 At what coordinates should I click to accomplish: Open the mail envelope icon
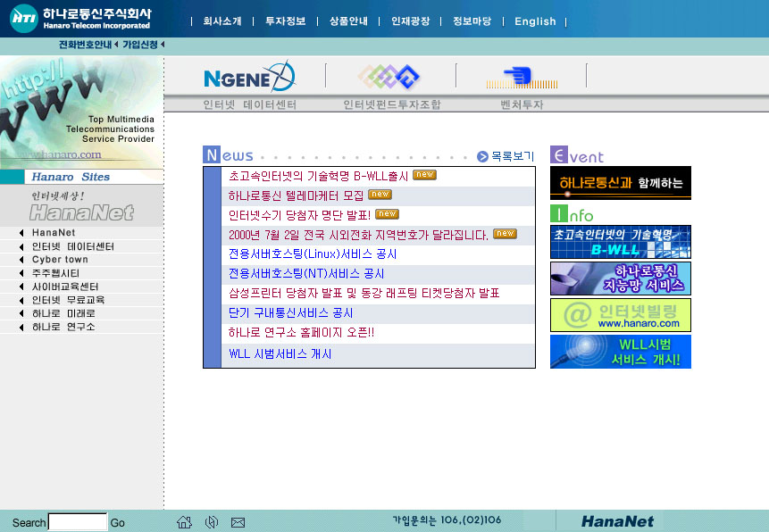(x=238, y=523)
